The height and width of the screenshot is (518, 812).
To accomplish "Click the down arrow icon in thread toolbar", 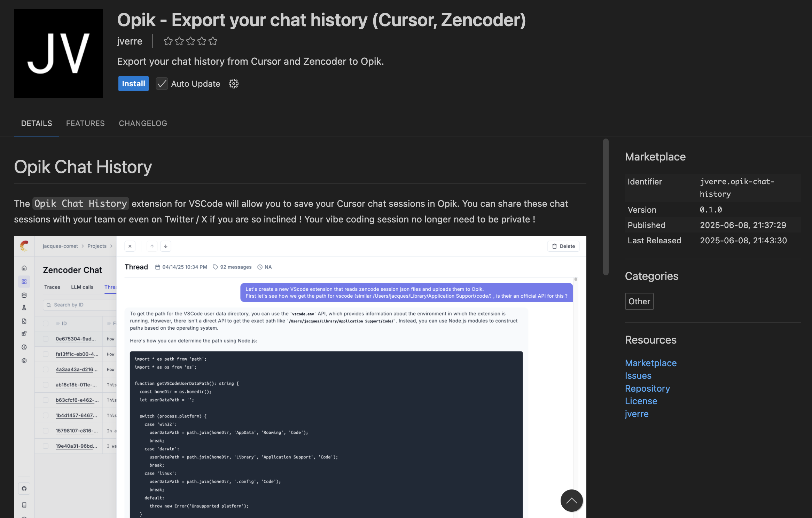I will [166, 246].
